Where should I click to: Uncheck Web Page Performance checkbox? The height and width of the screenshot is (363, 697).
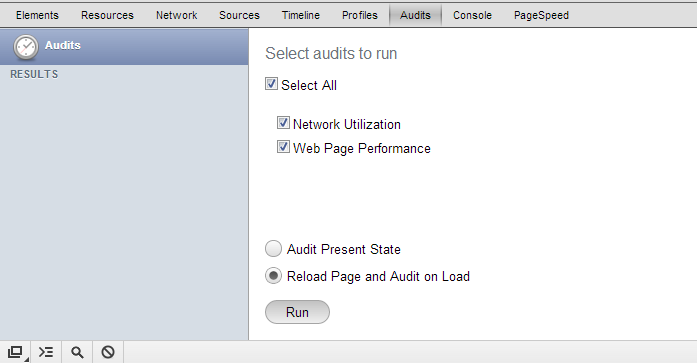click(x=283, y=147)
